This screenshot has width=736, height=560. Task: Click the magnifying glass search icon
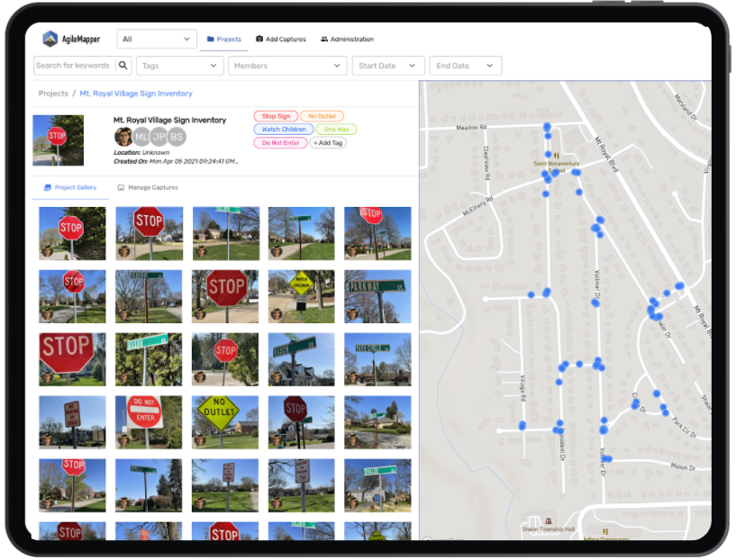point(123,65)
